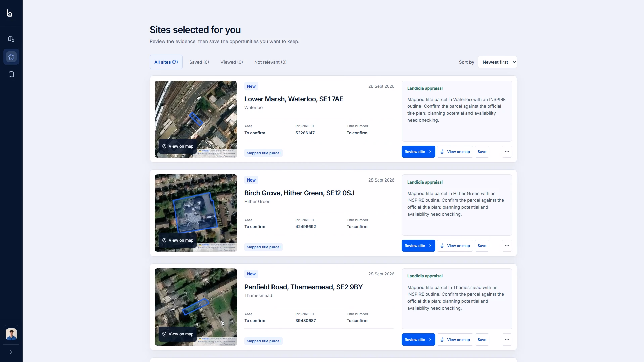644x362 pixels.
Task: Click View on map overlay on Lower Marsh image
Action: click(178, 146)
